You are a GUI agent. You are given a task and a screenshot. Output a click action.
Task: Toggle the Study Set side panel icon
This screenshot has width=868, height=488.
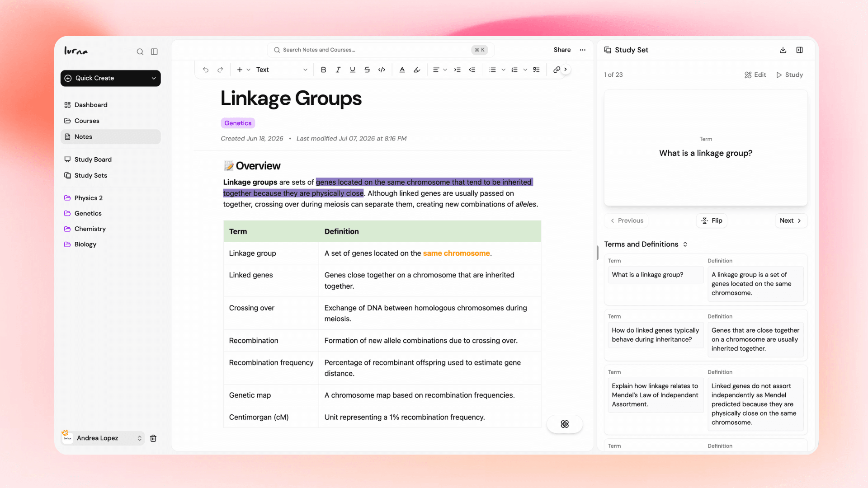799,50
